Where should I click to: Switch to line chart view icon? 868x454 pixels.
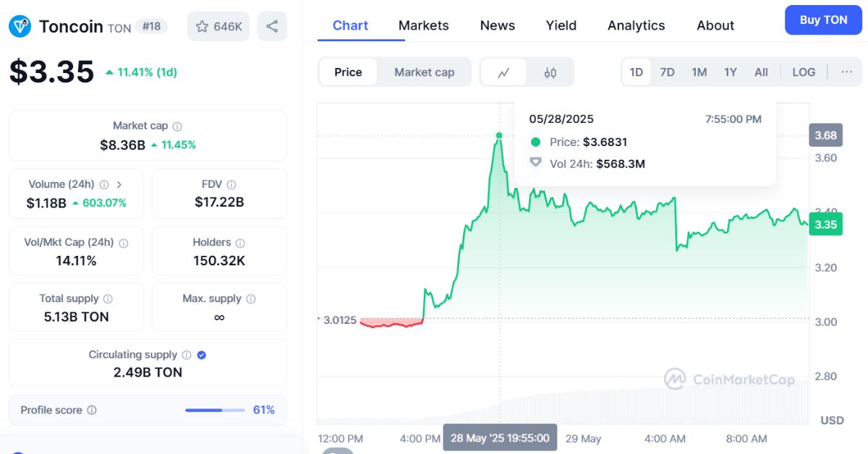pos(504,72)
